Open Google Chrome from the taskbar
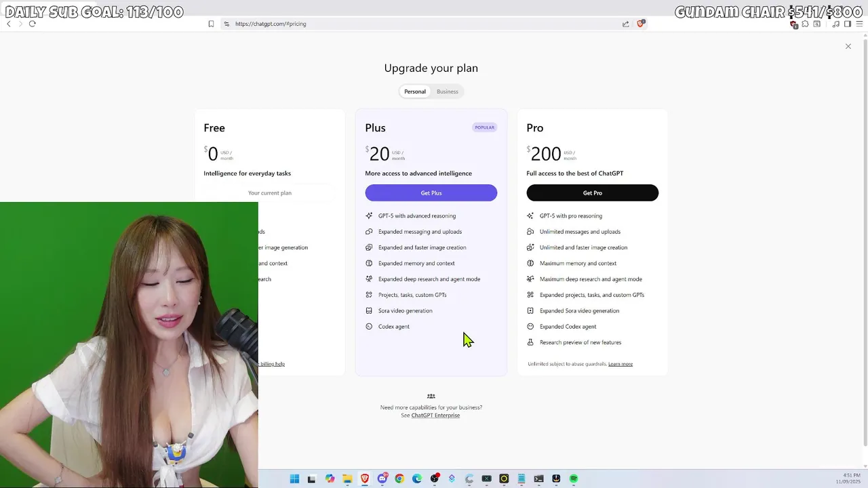Screen dimensions: 868x488 [399, 479]
